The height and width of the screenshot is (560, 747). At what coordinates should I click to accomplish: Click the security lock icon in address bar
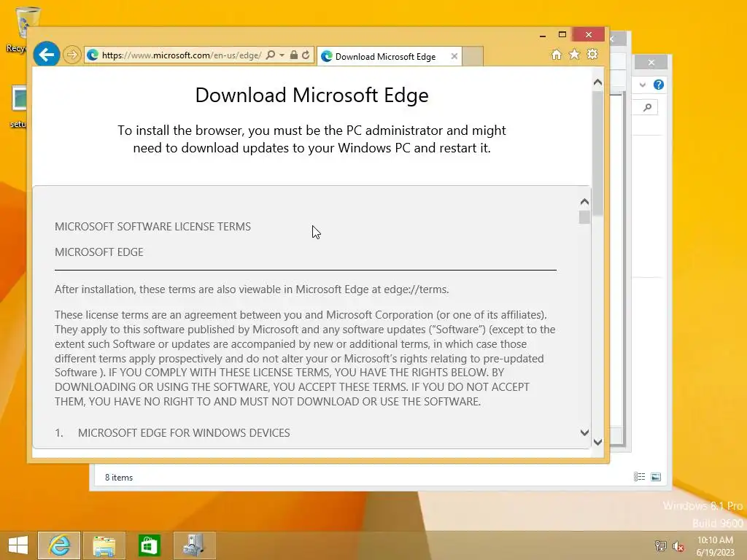tap(294, 55)
